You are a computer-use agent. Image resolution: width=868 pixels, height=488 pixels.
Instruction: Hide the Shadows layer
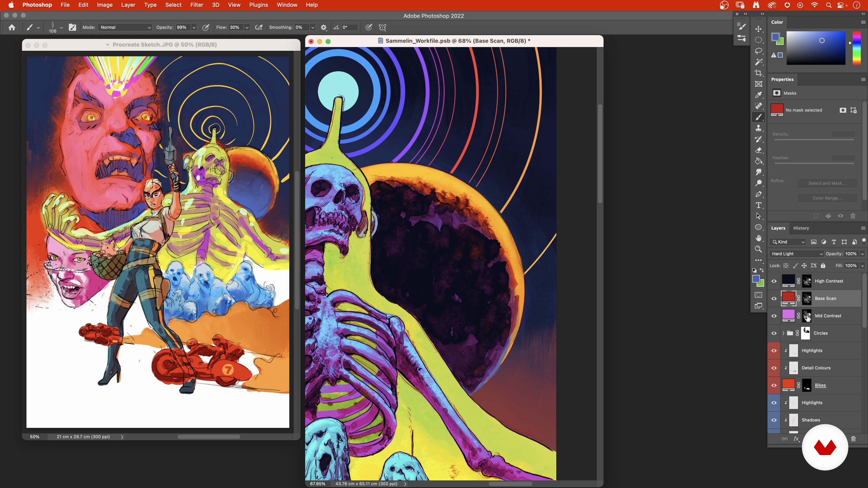point(774,420)
